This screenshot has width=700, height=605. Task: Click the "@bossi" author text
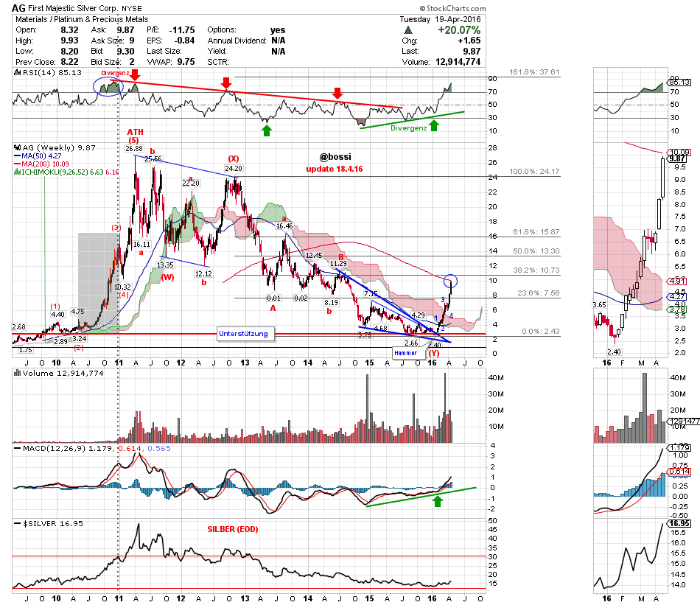pos(335,157)
